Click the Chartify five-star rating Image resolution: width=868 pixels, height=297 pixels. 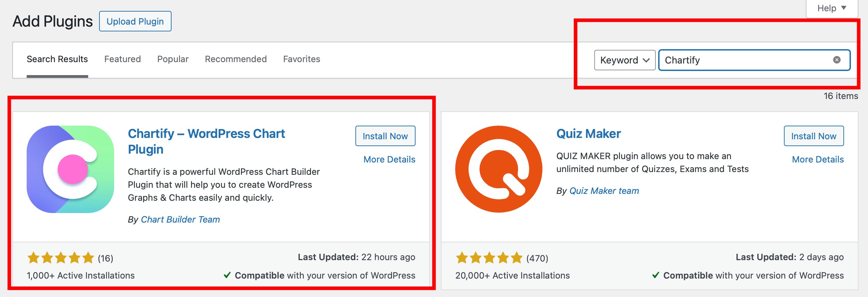click(60, 258)
